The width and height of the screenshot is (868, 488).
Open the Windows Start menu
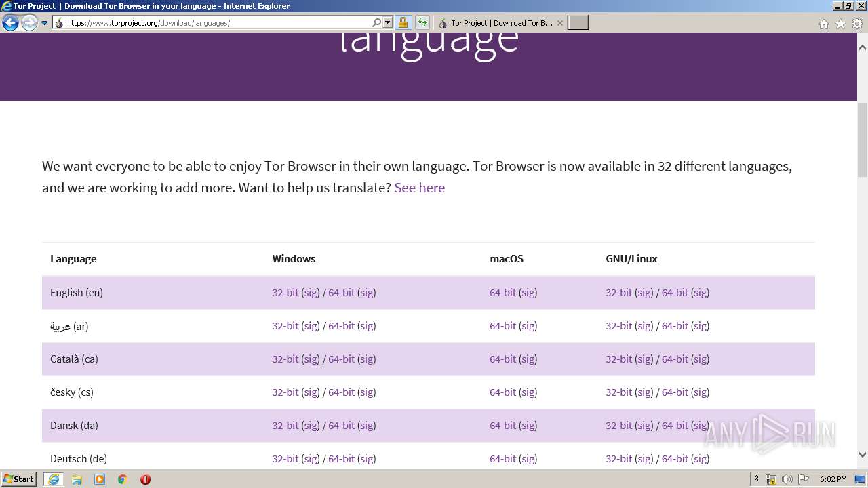point(18,479)
